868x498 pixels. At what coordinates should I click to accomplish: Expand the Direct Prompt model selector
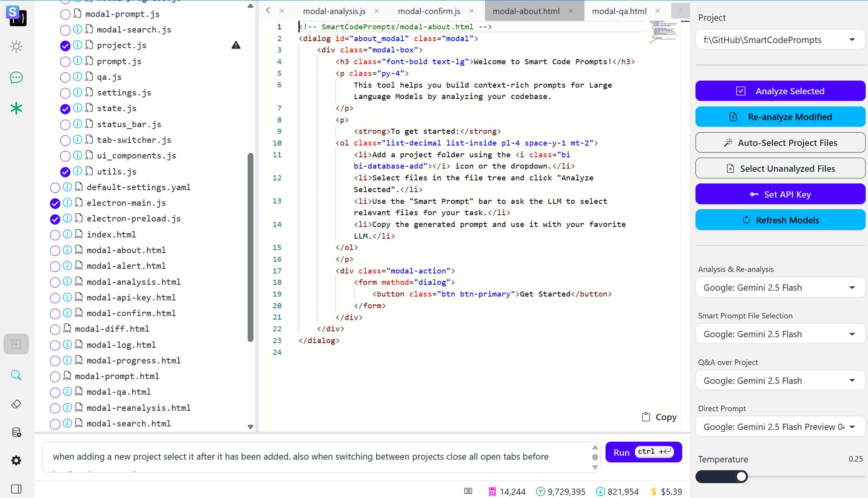pos(780,426)
